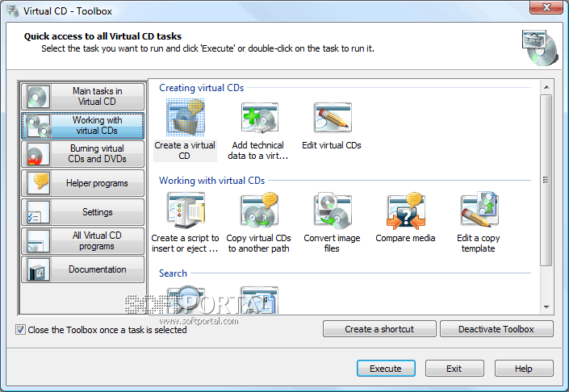This screenshot has height=392, width=569.
Task: Select Create a script to insert or eject
Action: 185,211
